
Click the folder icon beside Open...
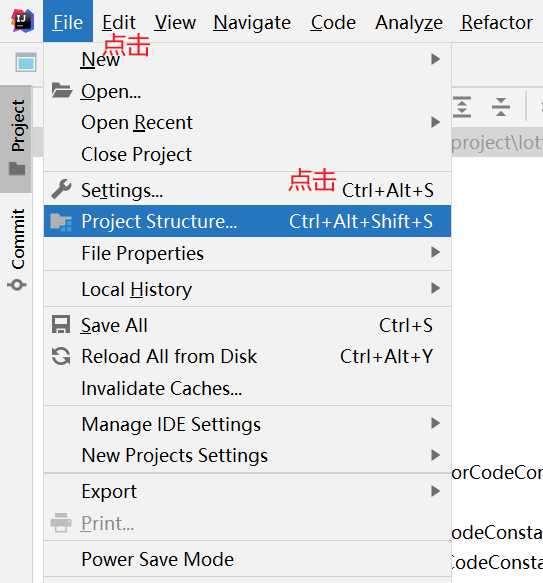tap(61, 90)
